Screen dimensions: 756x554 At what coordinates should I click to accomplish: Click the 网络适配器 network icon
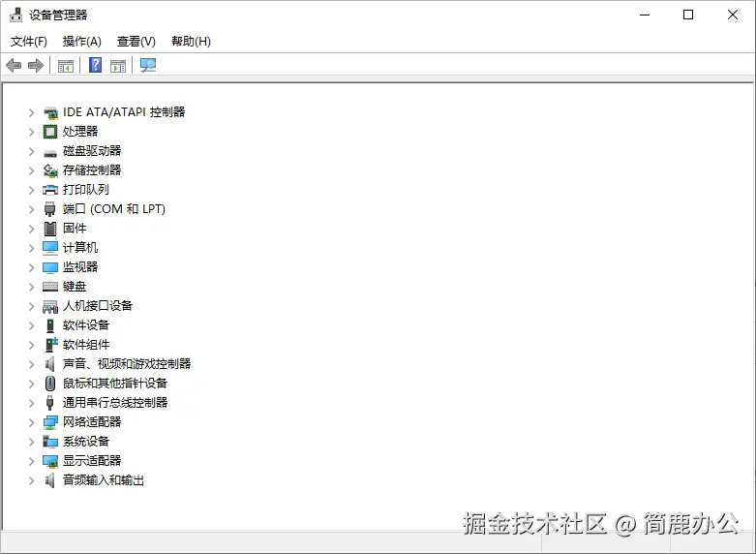(x=50, y=422)
